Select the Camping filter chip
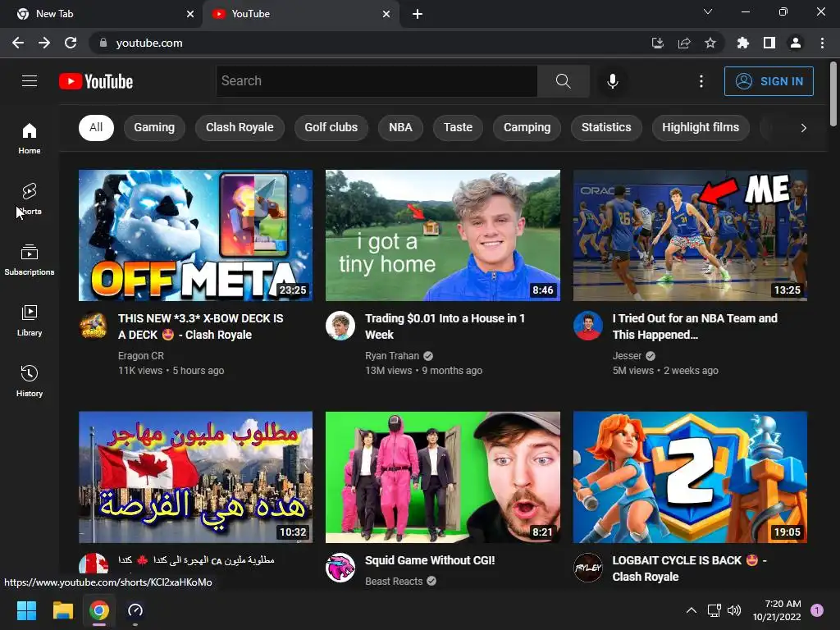This screenshot has height=630, width=840. 527,127
